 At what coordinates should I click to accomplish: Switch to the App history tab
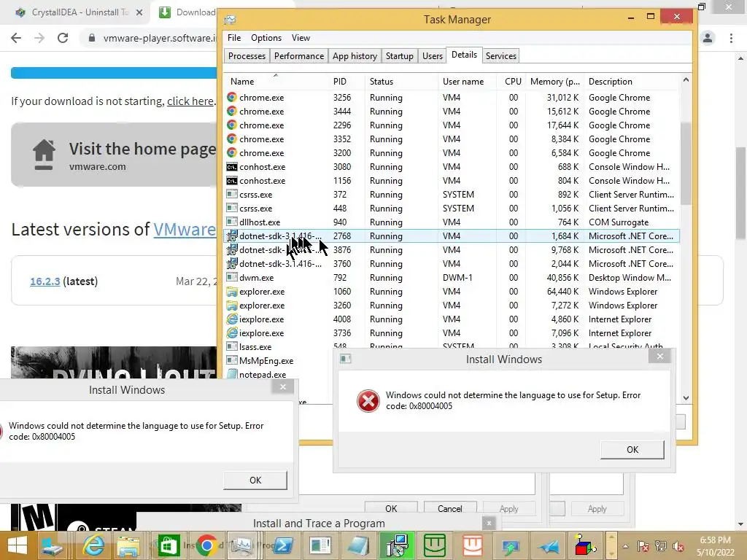[x=355, y=56]
